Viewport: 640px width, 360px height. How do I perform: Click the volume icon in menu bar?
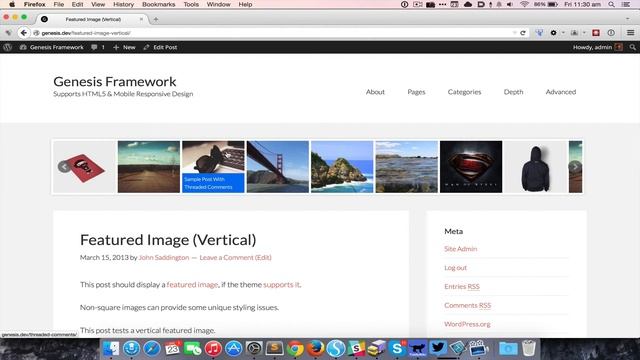pyautogui.click(x=510, y=4)
